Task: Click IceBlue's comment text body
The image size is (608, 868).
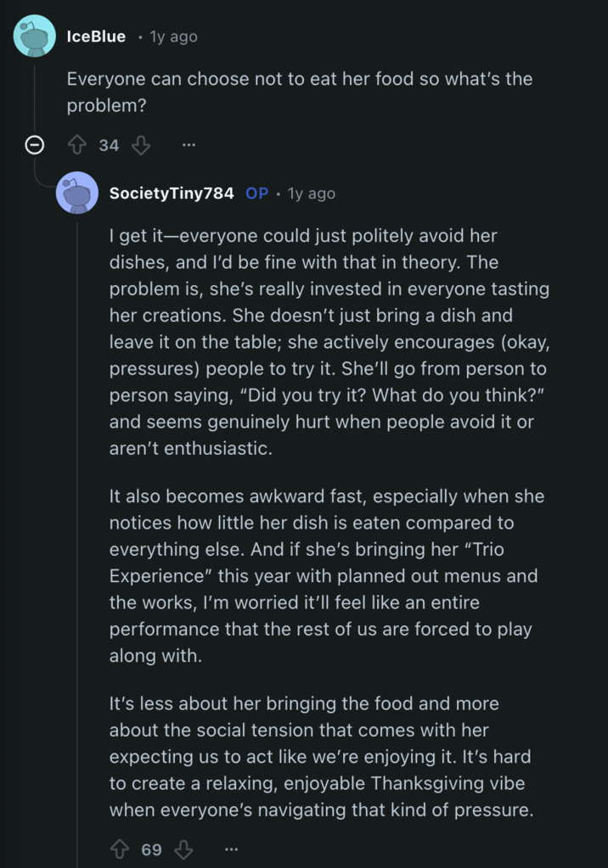Action: [x=297, y=92]
